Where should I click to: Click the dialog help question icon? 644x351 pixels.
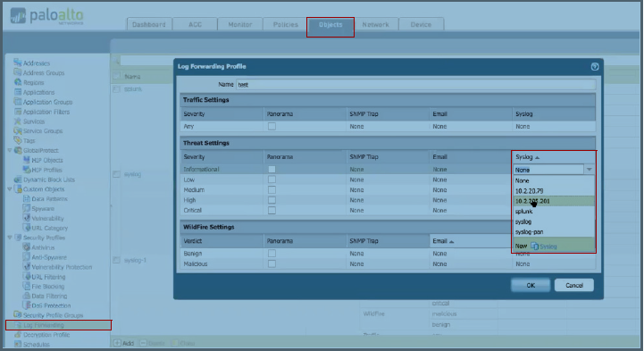point(594,66)
